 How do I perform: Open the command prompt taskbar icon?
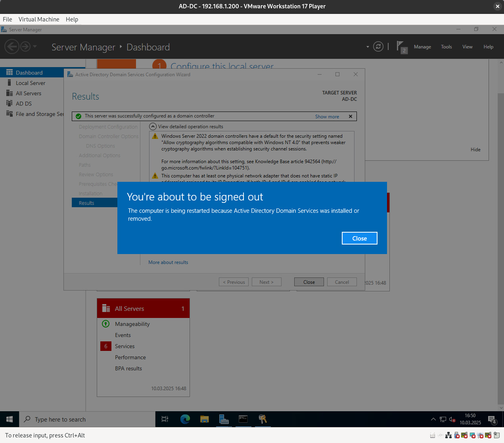(243, 419)
